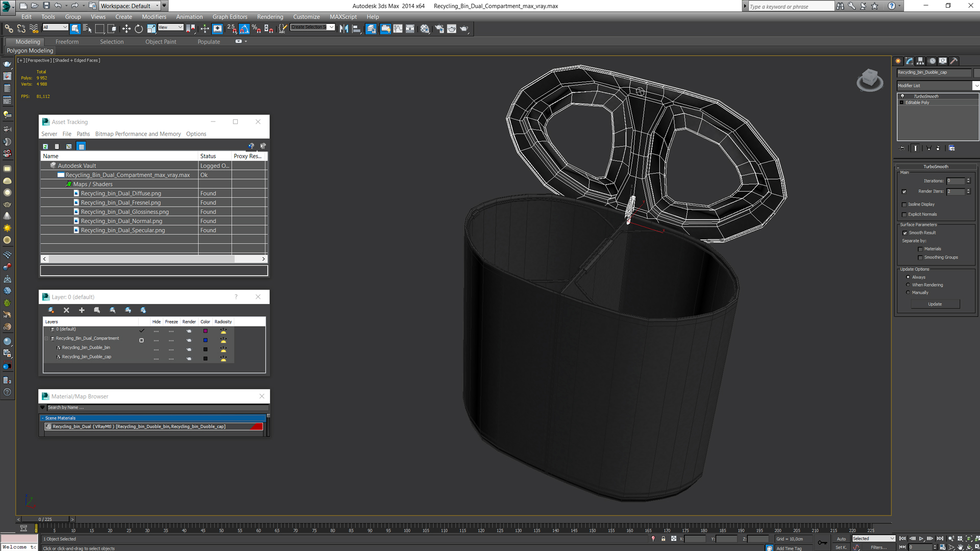980x551 pixels.
Task: Check Separate by Materials
Action: (920, 249)
